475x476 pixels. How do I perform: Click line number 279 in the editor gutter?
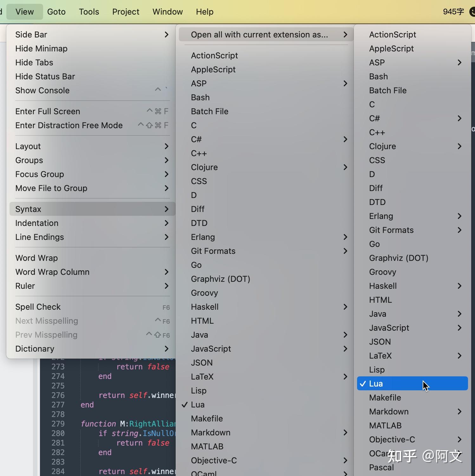tap(58, 424)
